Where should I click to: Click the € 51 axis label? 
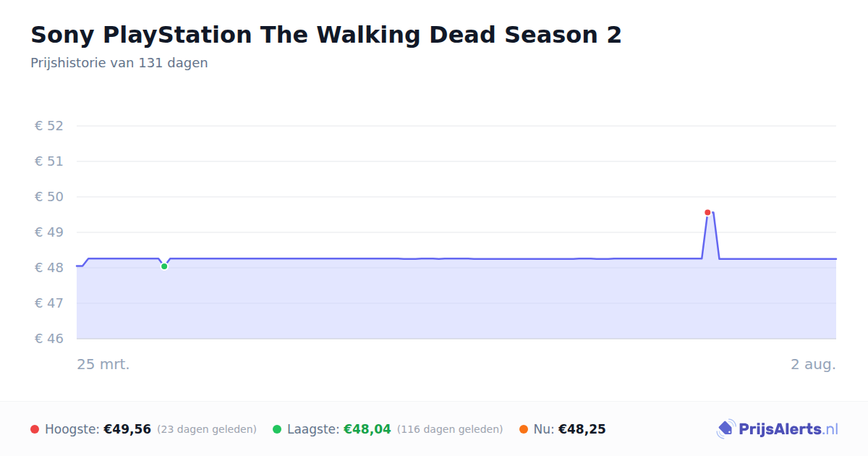tap(49, 161)
